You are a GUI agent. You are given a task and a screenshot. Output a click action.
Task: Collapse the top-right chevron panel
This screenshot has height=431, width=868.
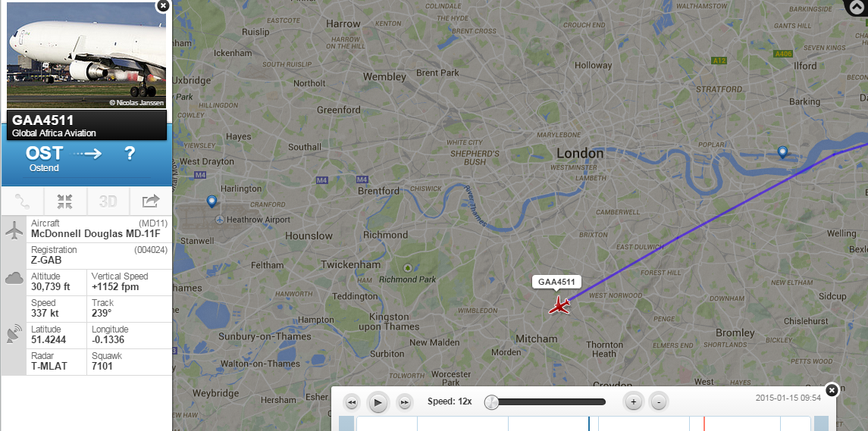pos(857,7)
